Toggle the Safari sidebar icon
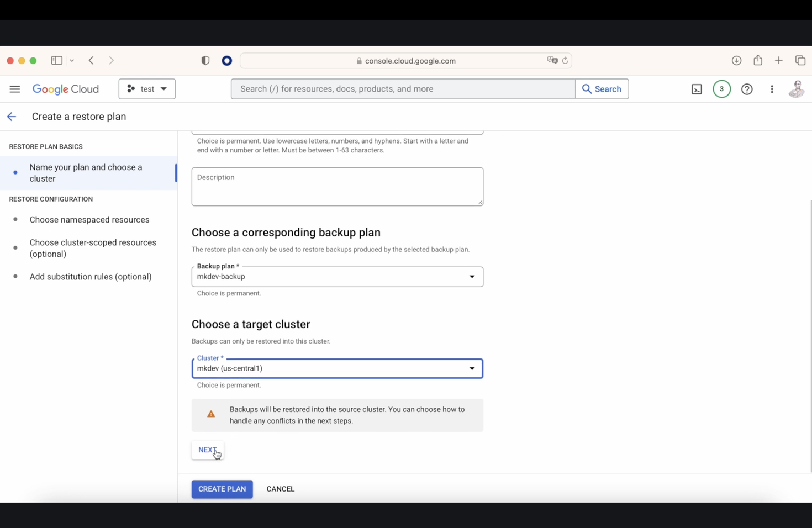 (56, 60)
